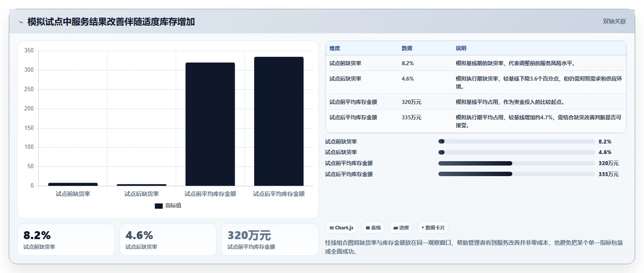Click the 4.6% progress bar for 试点后缺货率
The image size is (644, 273).
[x=517, y=152]
